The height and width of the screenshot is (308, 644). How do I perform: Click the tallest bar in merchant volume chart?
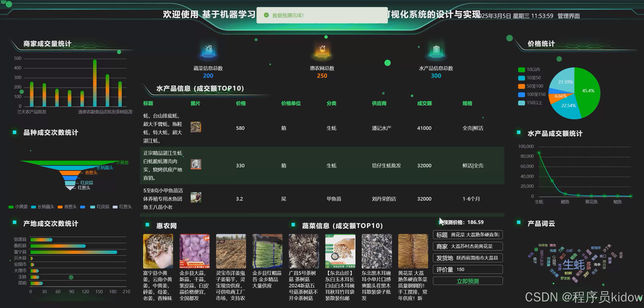tap(95, 83)
